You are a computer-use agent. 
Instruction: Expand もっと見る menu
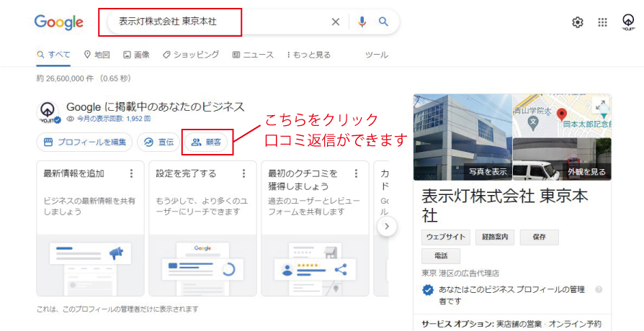(x=309, y=55)
